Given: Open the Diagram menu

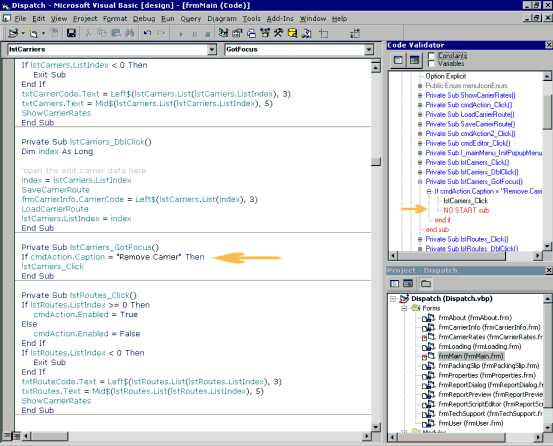Looking at the screenshot, I should point(222,19).
